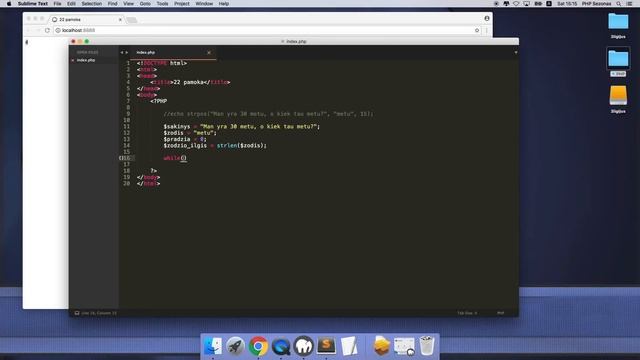Viewport: 640px width, 360px height.
Task: Open the text editor paper-and-pen Dock icon
Action: 349,346
